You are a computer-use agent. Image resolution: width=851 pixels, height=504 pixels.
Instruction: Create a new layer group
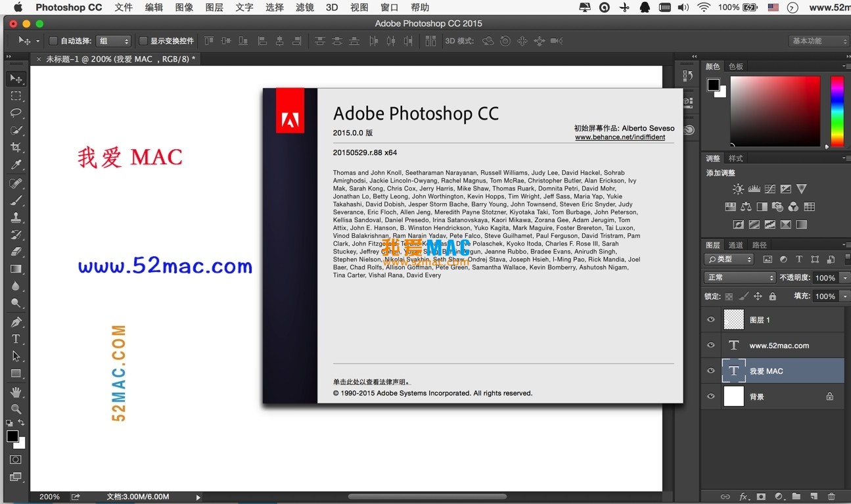pos(796,497)
